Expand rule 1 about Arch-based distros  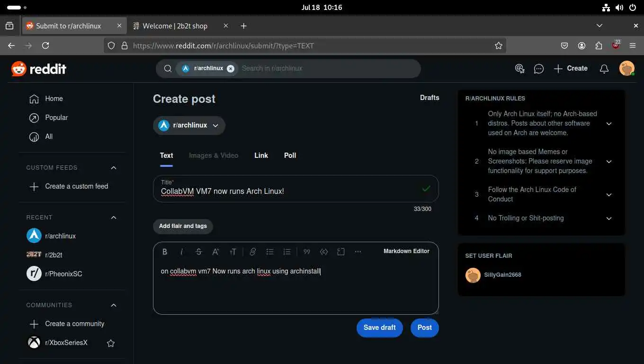pos(609,124)
